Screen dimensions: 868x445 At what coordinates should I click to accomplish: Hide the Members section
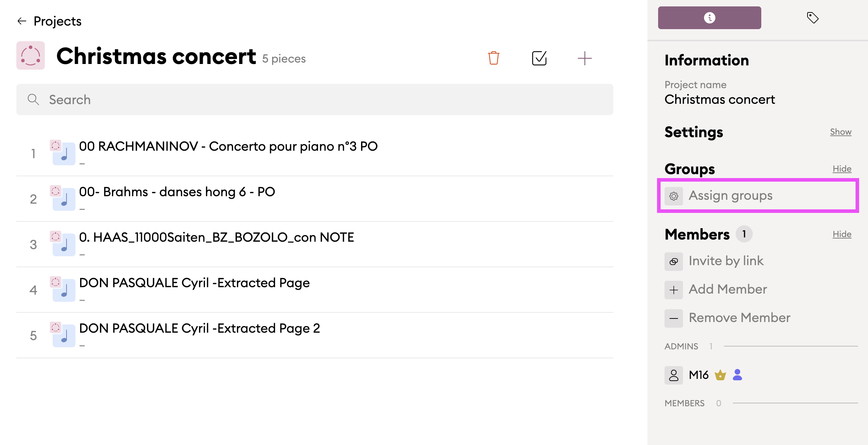(842, 234)
